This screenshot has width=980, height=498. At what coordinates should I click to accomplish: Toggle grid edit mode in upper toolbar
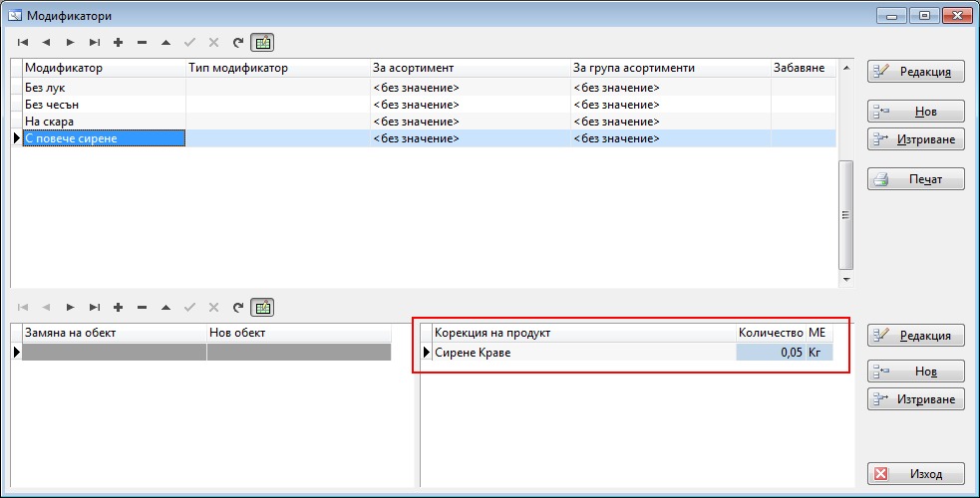(x=262, y=43)
